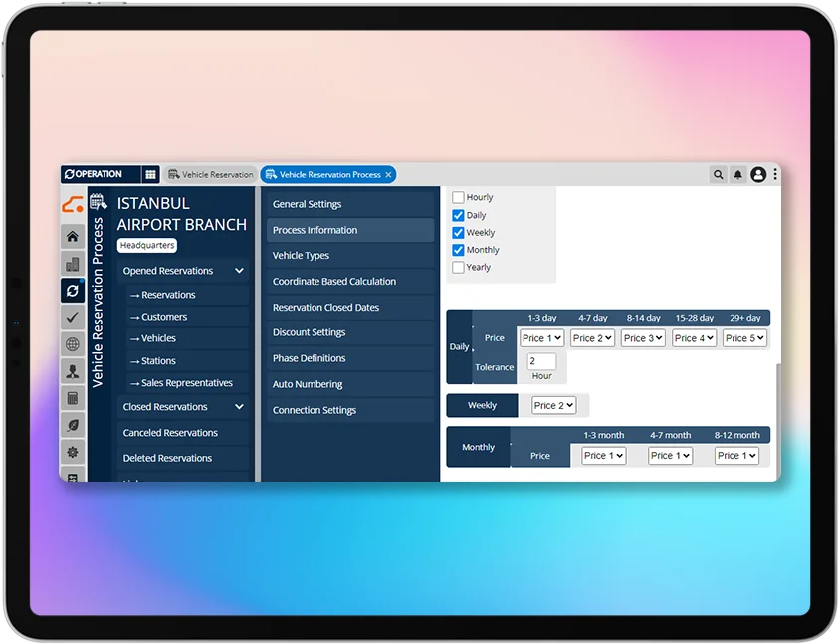Viewport: 839px width, 644px height.
Task: Open Canceled Reservations
Action: click(x=170, y=433)
